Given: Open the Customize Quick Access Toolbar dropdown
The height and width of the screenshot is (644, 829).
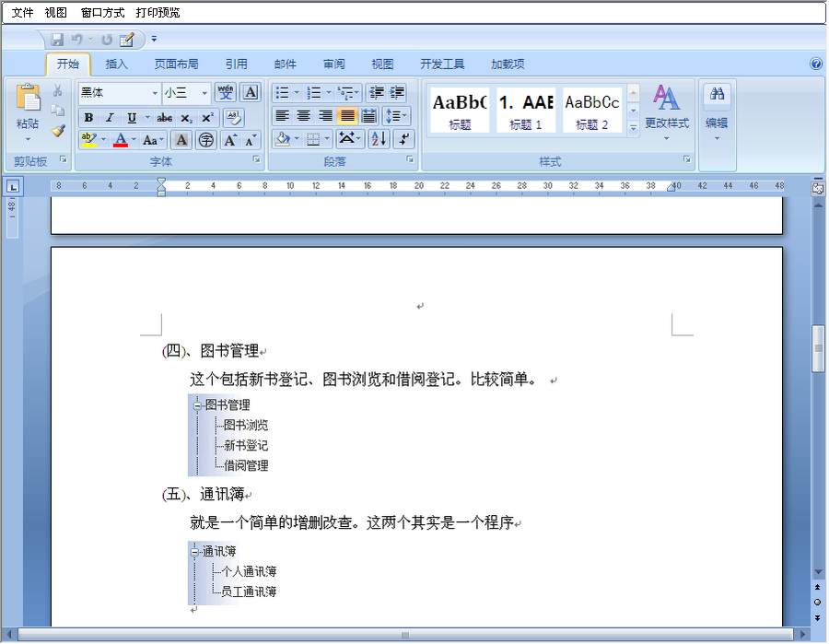Looking at the screenshot, I should (154, 39).
